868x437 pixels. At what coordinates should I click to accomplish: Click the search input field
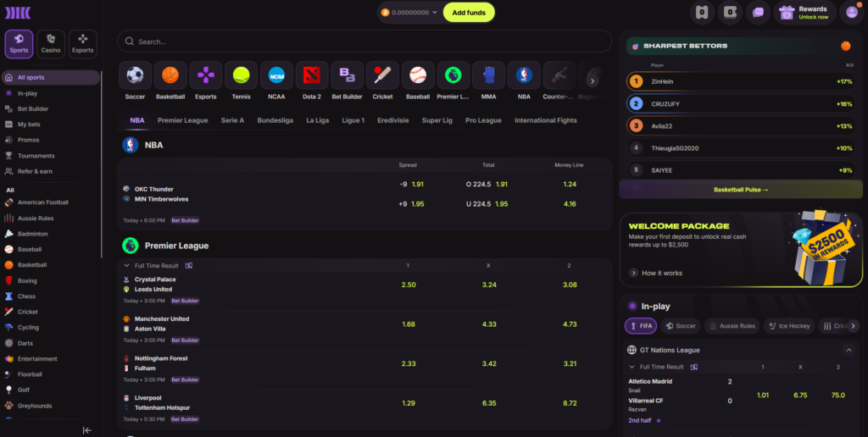tap(364, 41)
